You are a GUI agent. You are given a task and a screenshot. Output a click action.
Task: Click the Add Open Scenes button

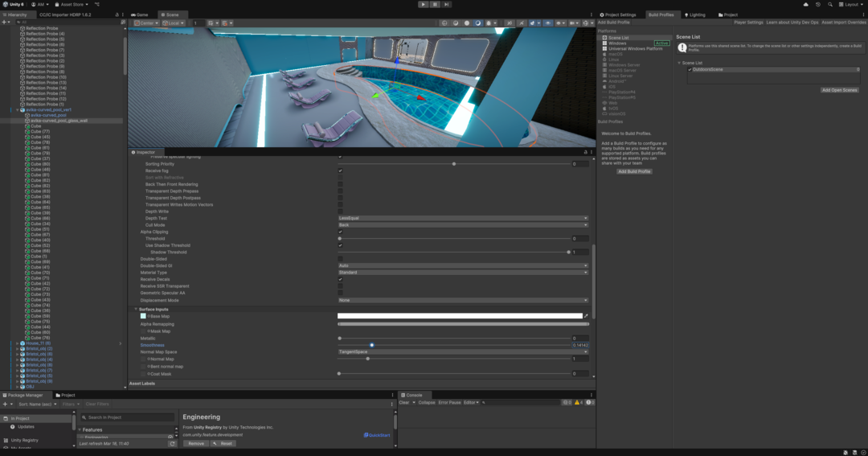click(839, 90)
